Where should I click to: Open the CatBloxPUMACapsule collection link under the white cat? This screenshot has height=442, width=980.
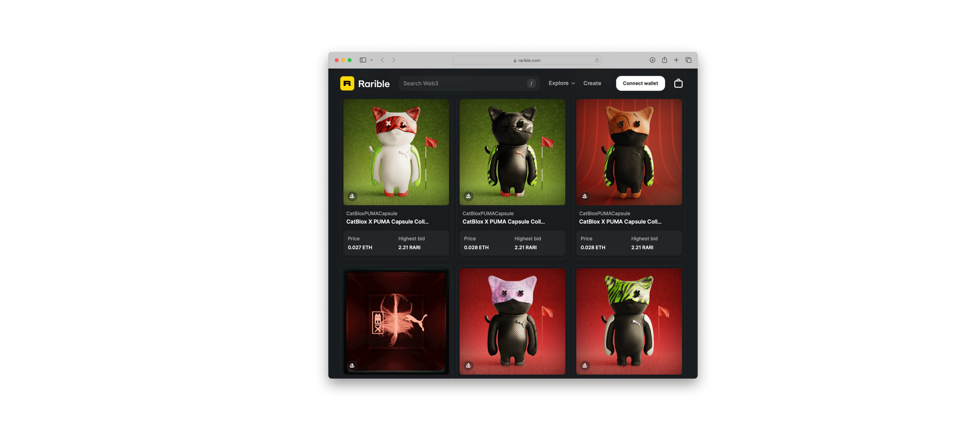coord(372,214)
